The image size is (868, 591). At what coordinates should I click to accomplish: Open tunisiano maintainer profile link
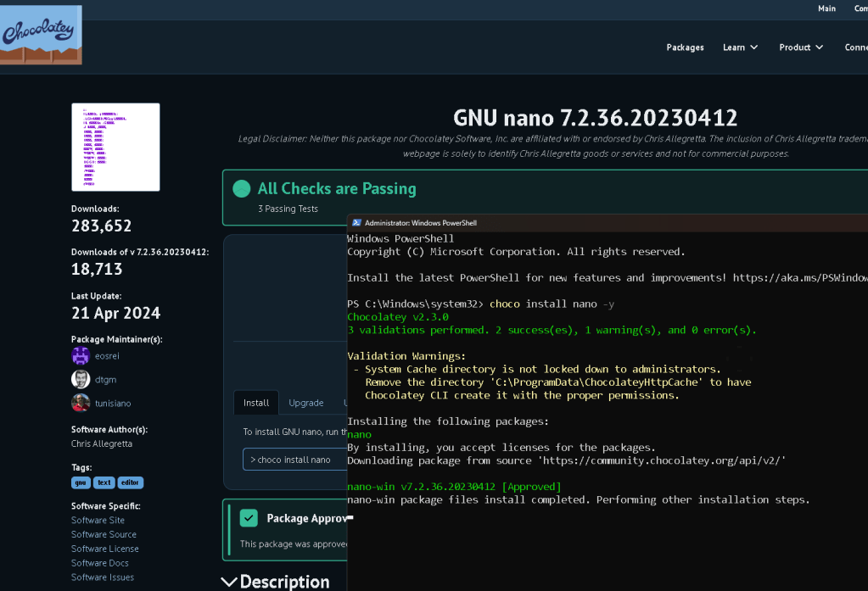point(113,404)
